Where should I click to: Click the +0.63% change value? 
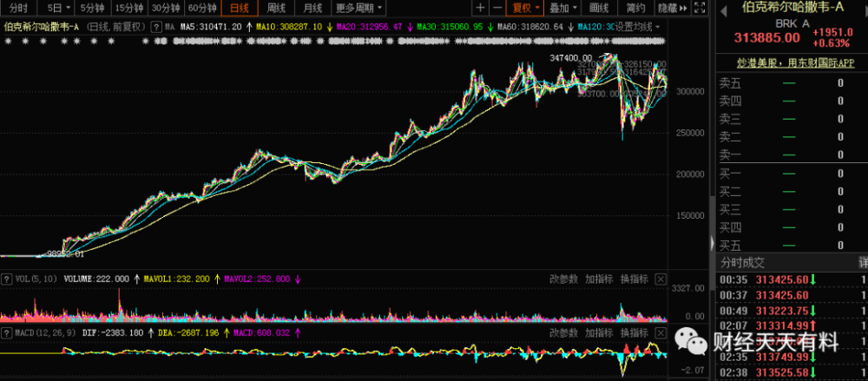point(831,43)
